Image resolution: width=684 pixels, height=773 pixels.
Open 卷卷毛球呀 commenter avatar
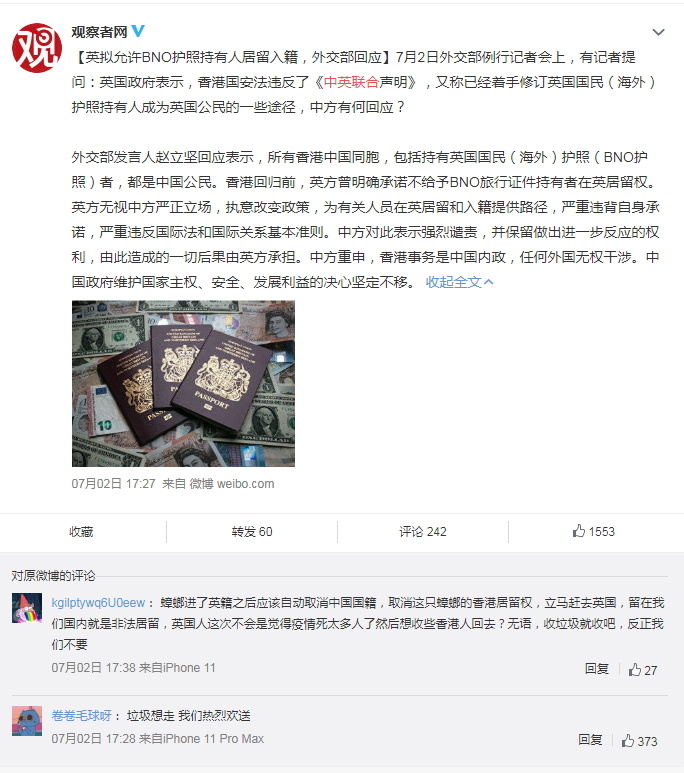pos(27,721)
